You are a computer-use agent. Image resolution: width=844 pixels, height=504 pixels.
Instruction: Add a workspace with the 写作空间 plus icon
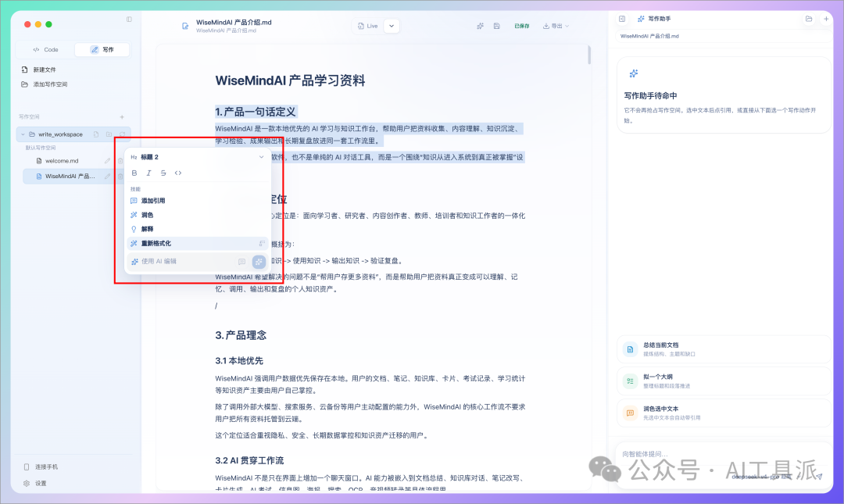tap(122, 117)
